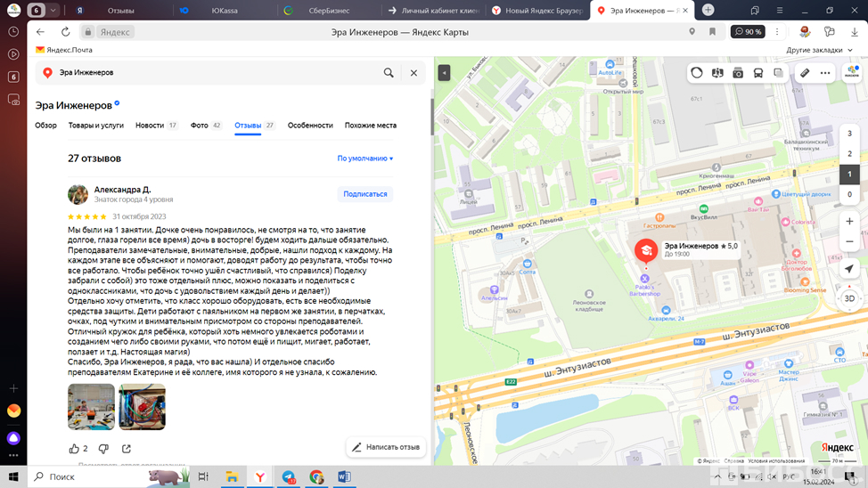Viewport: 868px width, 488px height.
Task: Zoom in the map with plus
Action: (x=849, y=222)
